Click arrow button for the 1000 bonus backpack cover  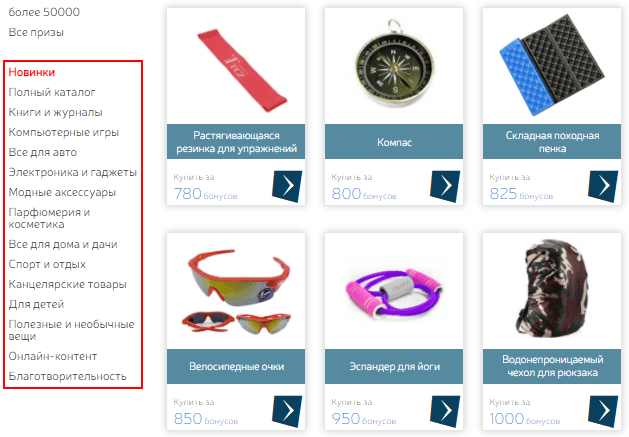[x=603, y=411]
